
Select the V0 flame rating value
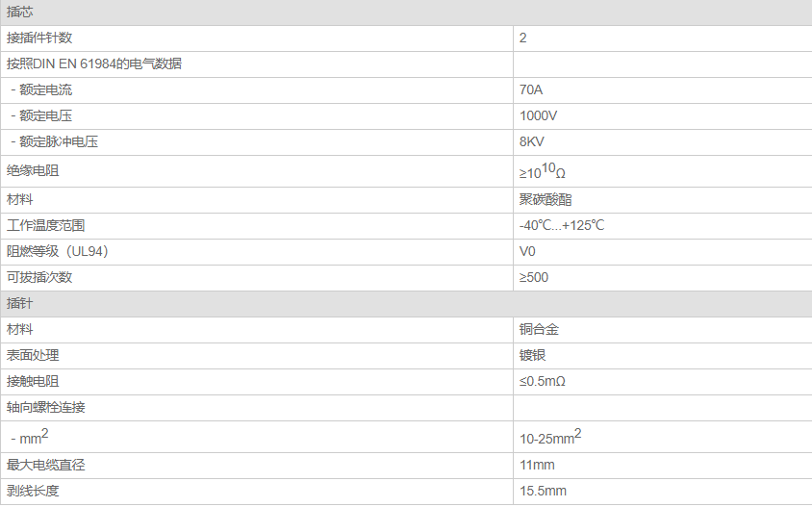pyautogui.click(x=527, y=252)
